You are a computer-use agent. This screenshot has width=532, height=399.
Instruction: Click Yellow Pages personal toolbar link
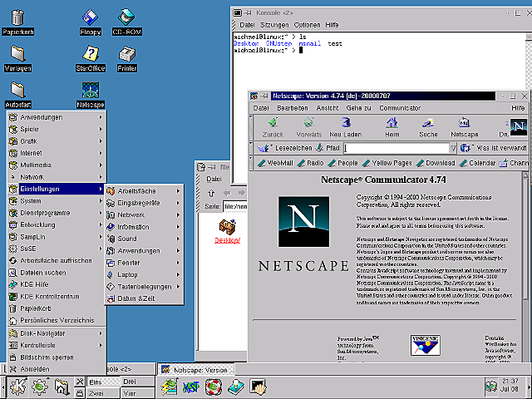tap(387, 163)
